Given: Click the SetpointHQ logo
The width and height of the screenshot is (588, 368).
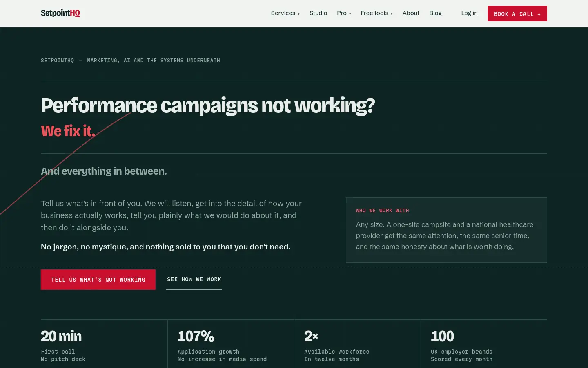Looking at the screenshot, I should click(x=60, y=13).
